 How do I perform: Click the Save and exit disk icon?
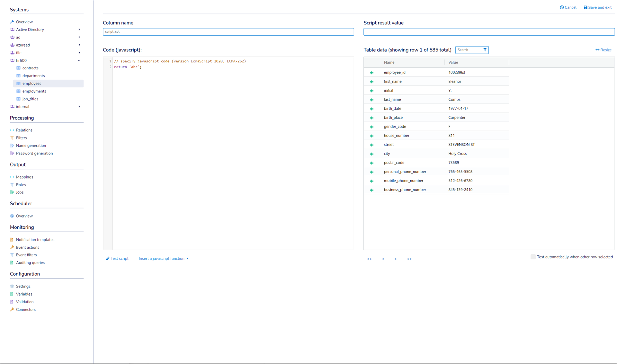pos(586,7)
